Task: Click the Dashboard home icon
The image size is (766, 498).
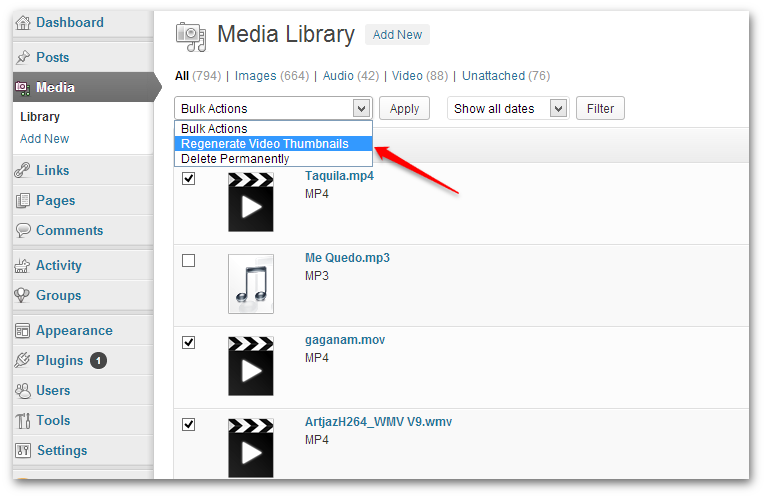Action: 23,22
